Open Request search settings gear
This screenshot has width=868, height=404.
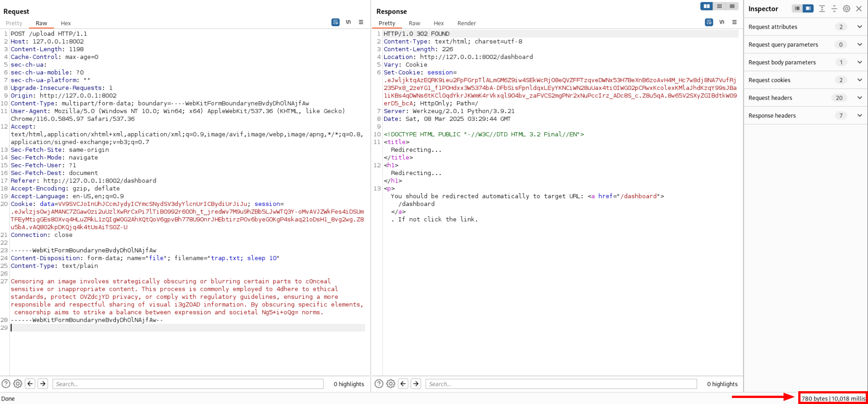click(x=18, y=384)
